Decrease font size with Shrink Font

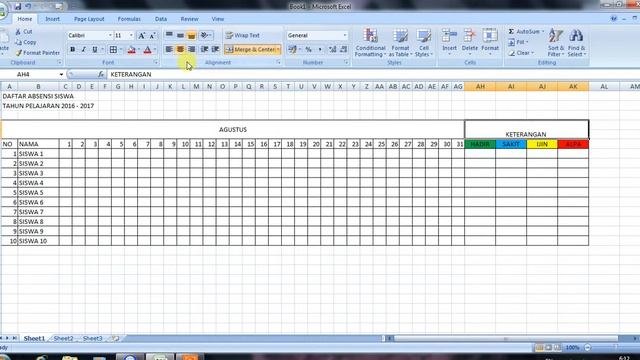[x=152, y=36]
